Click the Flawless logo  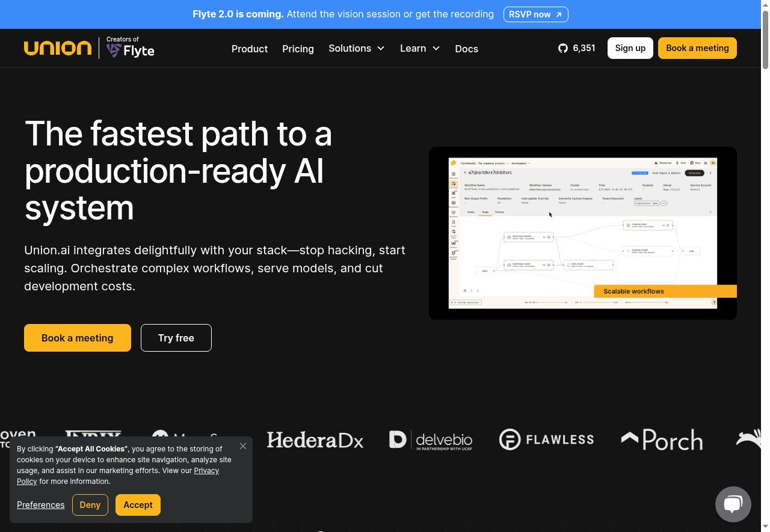coord(546,440)
